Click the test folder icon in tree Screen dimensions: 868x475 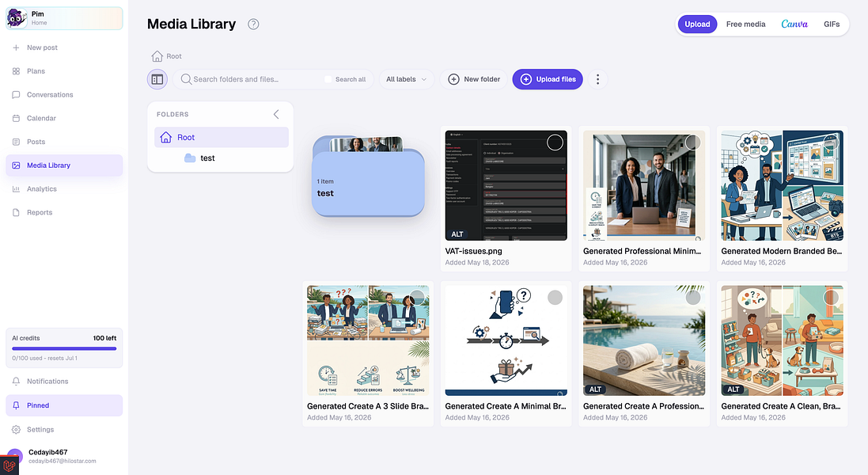tap(190, 158)
